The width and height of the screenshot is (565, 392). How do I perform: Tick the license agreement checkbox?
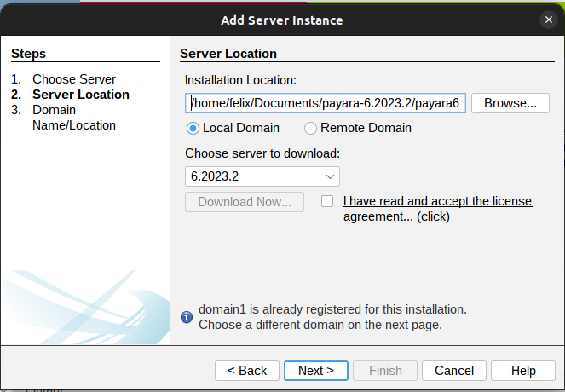[x=327, y=201]
